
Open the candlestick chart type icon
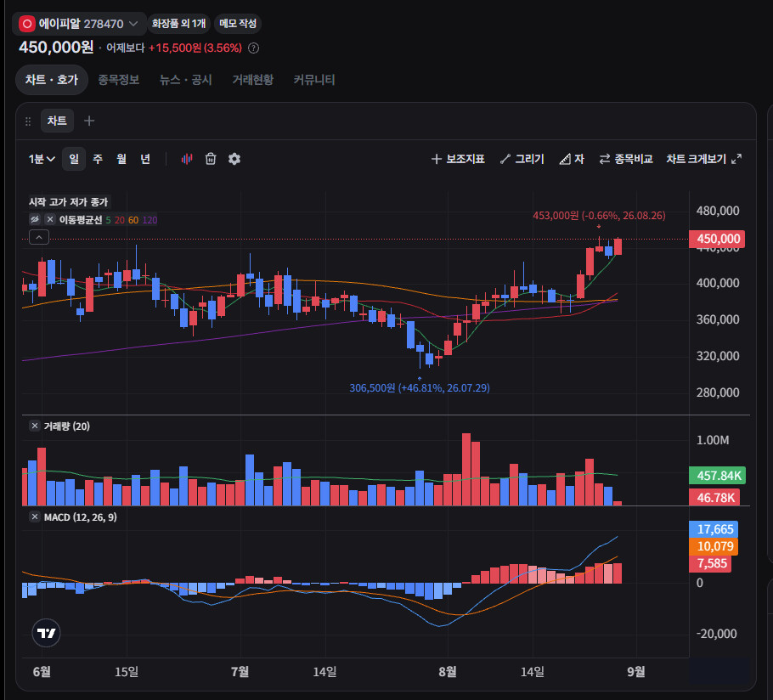[186, 159]
